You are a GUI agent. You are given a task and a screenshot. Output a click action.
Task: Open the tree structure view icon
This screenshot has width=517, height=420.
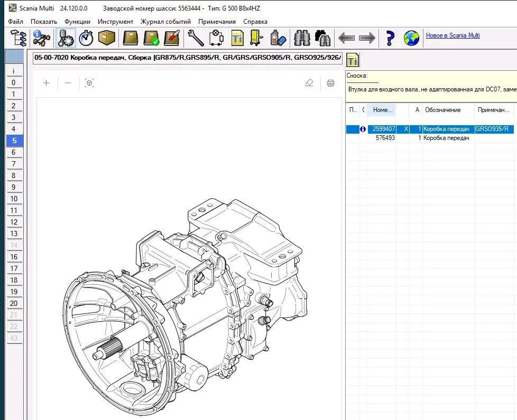coord(19,38)
